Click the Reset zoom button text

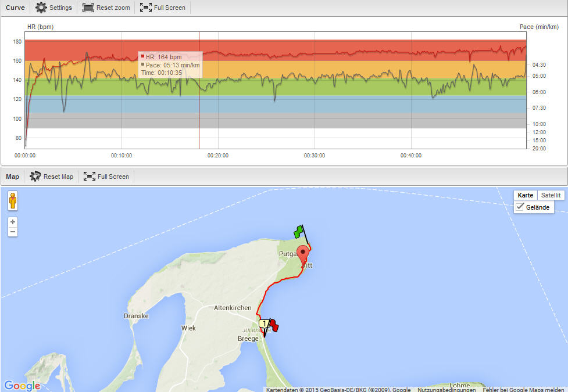[x=113, y=8]
